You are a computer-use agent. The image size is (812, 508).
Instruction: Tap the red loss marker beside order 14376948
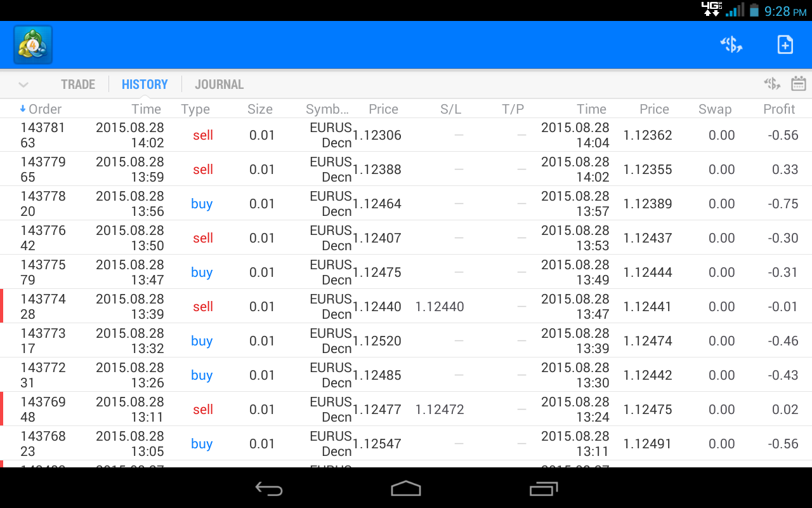[x=2, y=408]
